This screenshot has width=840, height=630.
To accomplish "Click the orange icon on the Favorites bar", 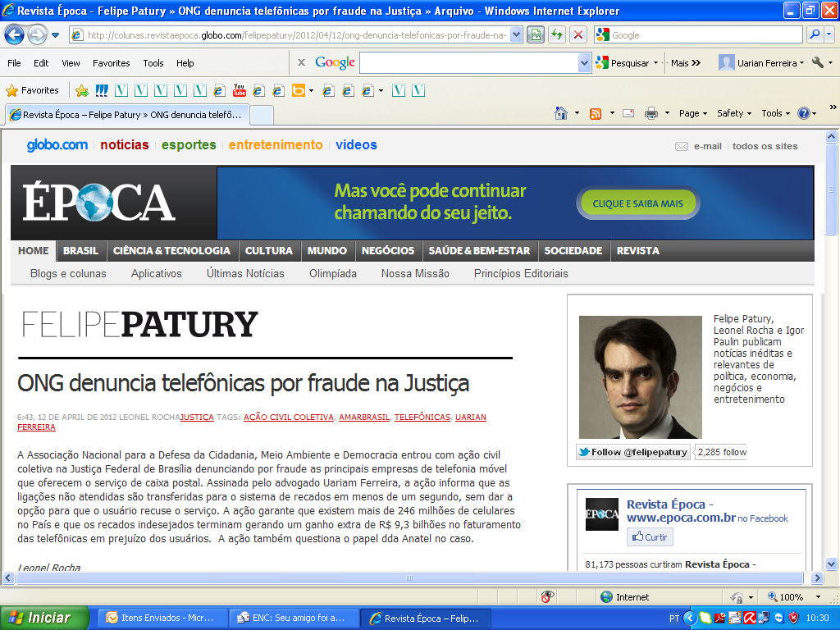I will pyautogui.click(x=298, y=90).
